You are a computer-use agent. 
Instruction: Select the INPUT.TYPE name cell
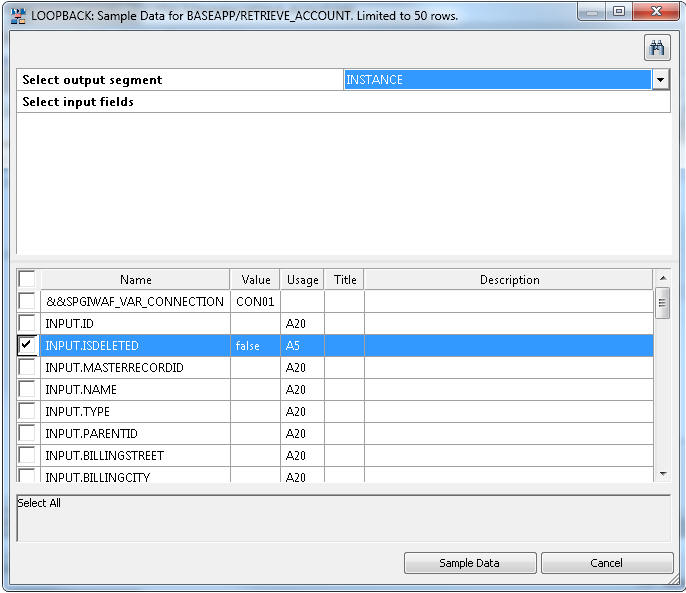coord(135,411)
